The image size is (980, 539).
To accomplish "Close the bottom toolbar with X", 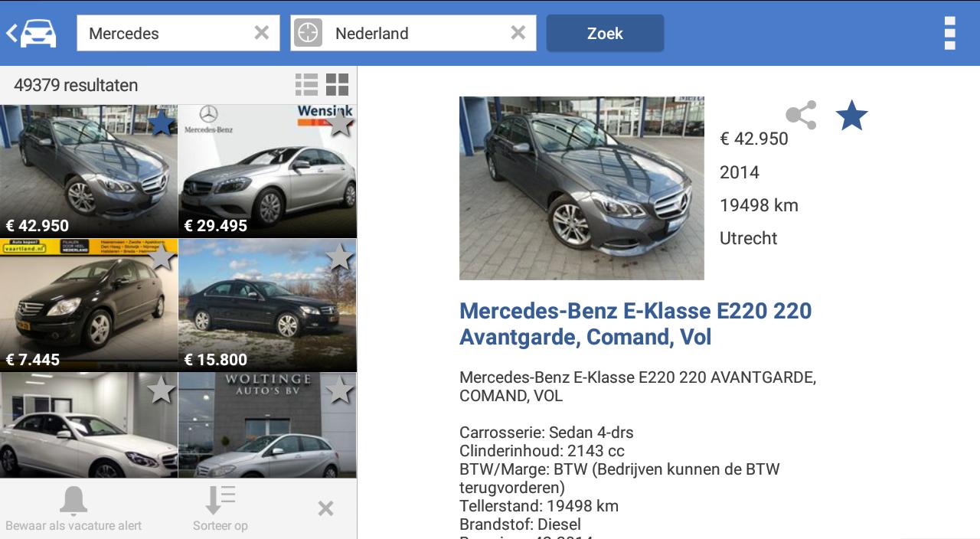I will click(x=325, y=508).
